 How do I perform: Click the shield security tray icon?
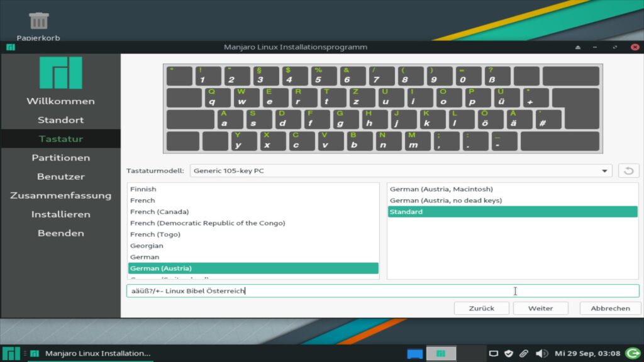(x=508, y=353)
